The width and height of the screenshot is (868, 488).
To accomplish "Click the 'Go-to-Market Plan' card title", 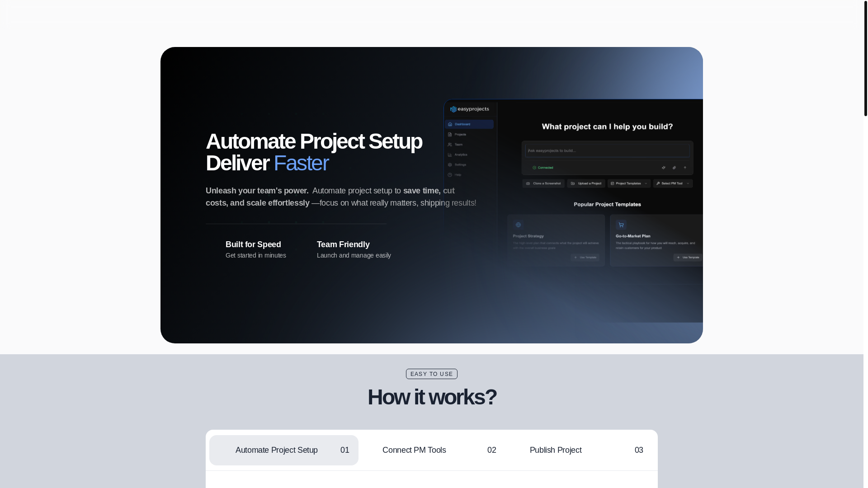I will point(633,236).
